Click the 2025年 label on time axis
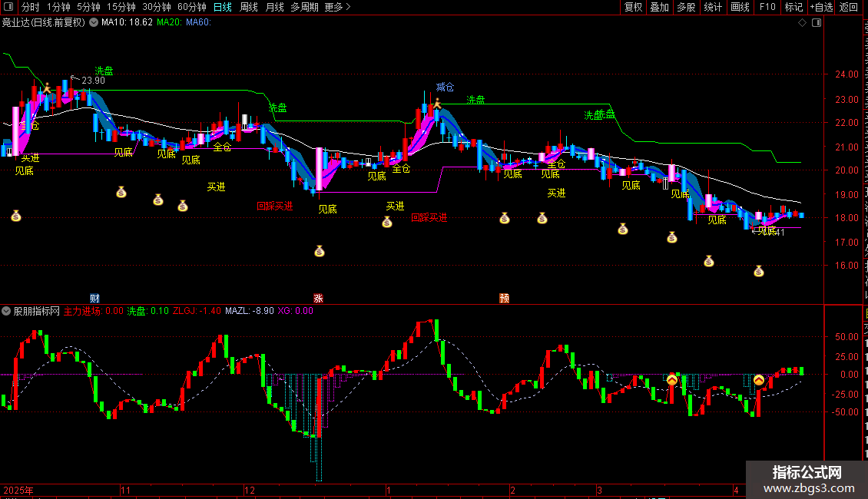The height and width of the screenshot is (499, 868). 18,490
